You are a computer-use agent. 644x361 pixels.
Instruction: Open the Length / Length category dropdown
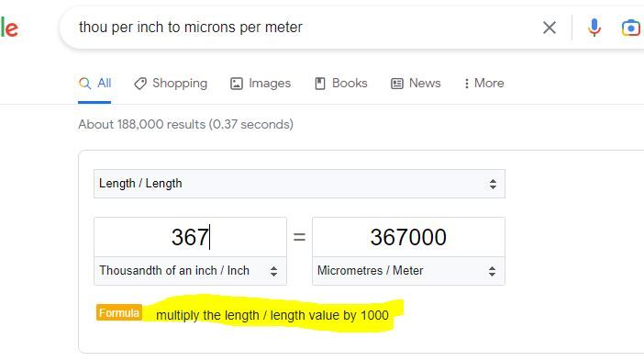point(299,184)
